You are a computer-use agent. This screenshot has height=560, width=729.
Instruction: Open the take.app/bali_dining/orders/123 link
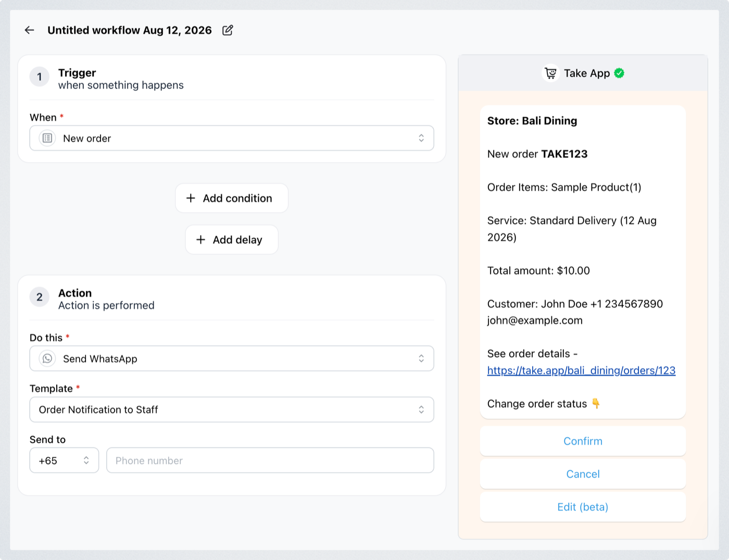[581, 370]
